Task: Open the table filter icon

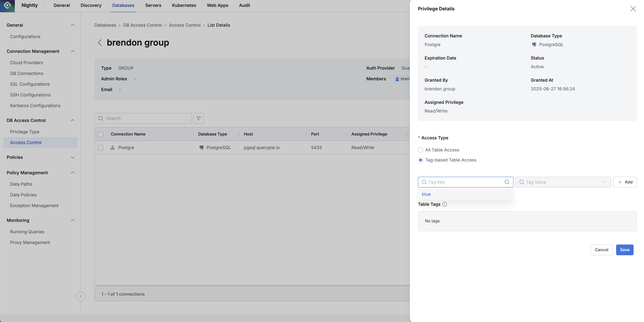Action: pyautogui.click(x=198, y=118)
